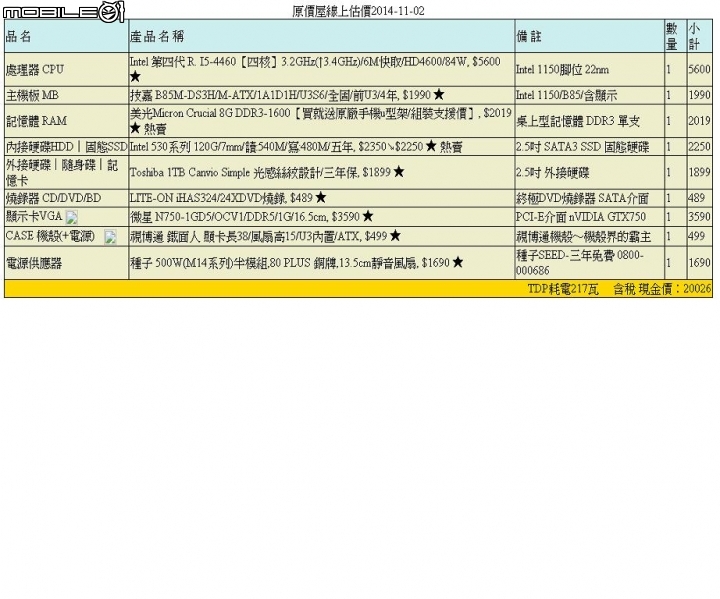Click the title 原價屋線上估價2014-11-02

point(358,11)
